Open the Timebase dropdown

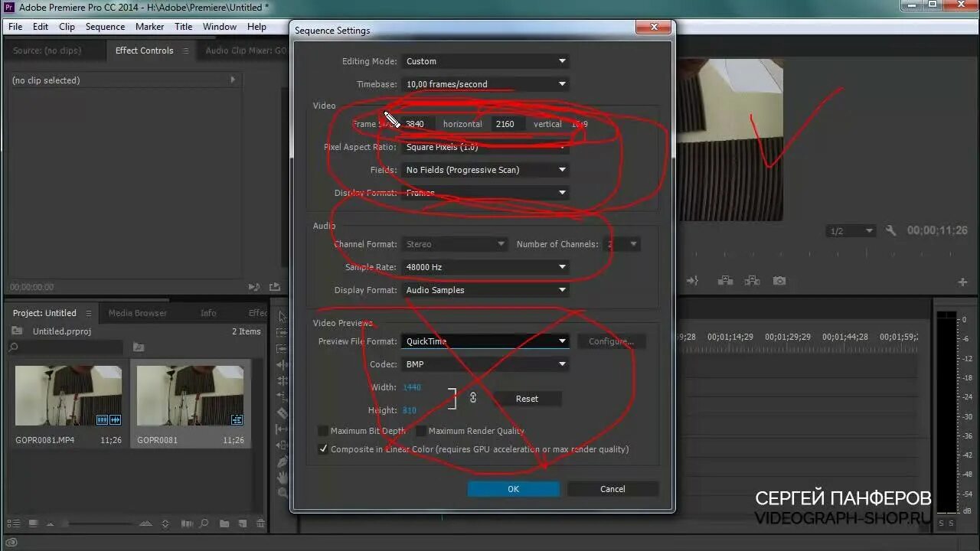click(485, 84)
